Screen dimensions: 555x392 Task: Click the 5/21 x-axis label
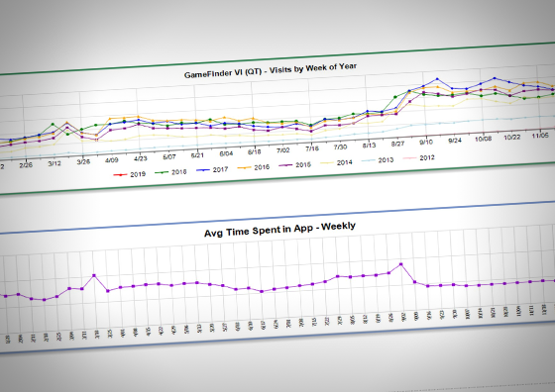pos(197,155)
